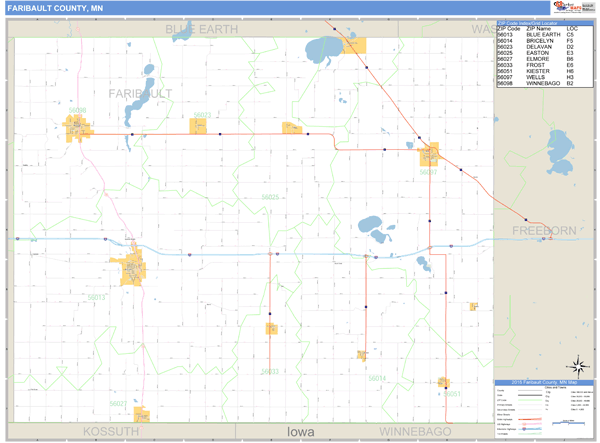Click the Kiester city area near ZIP 56051
The height and width of the screenshot is (443, 600).
(x=443, y=382)
